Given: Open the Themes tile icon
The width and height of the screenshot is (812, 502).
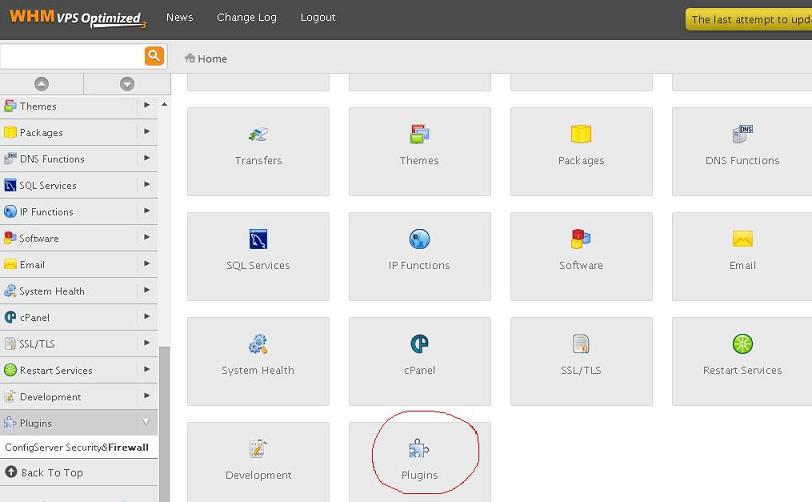Looking at the screenshot, I should pos(419,134).
